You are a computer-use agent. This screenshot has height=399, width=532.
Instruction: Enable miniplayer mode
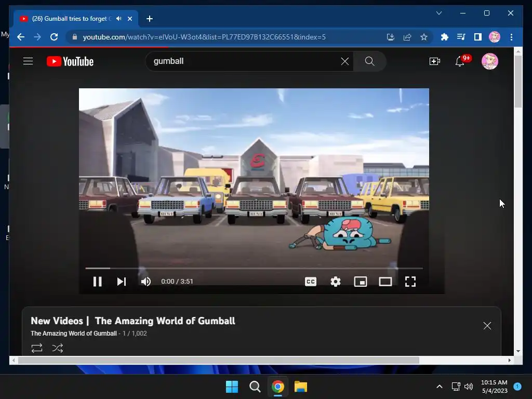point(361,282)
